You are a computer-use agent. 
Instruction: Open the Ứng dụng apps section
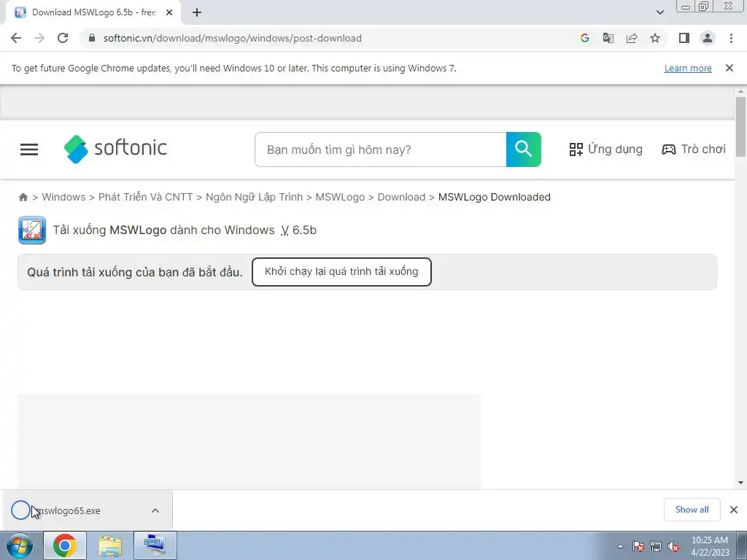tap(605, 149)
